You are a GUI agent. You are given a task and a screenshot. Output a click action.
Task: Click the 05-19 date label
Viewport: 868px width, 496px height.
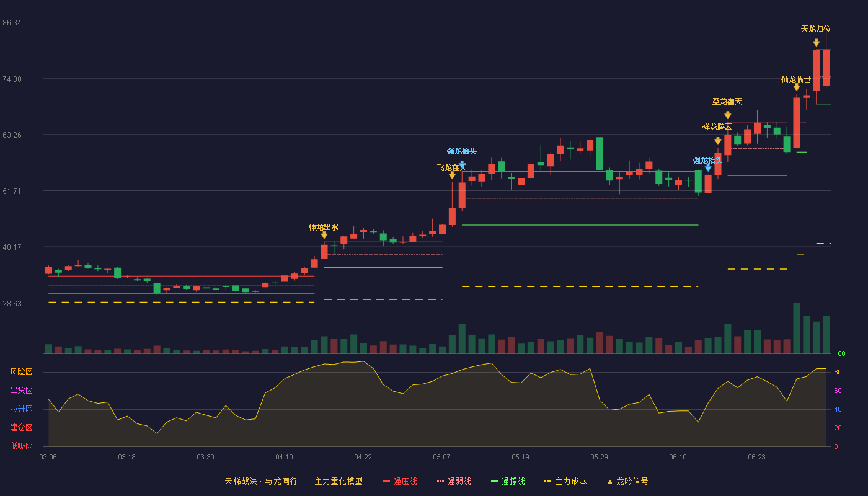[x=520, y=457]
